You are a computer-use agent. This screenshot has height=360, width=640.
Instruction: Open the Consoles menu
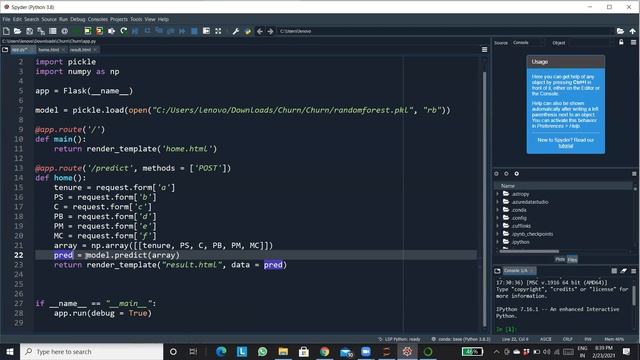point(98,19)
